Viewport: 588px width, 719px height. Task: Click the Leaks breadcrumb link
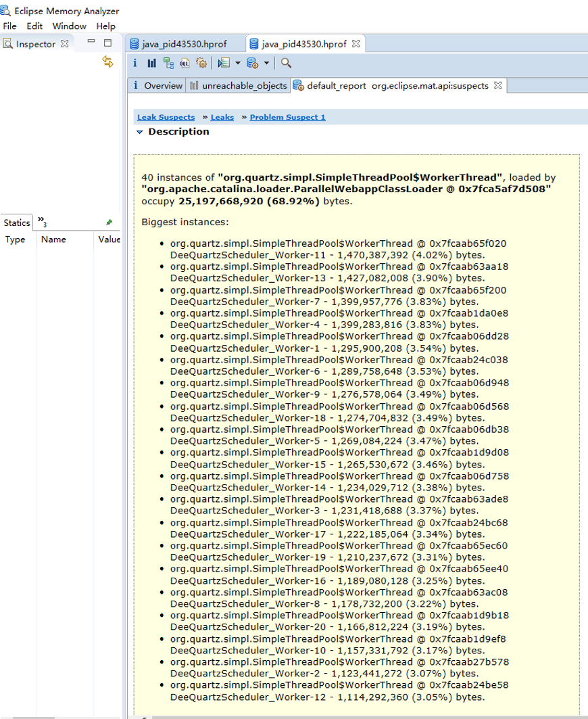coord(222,117)
